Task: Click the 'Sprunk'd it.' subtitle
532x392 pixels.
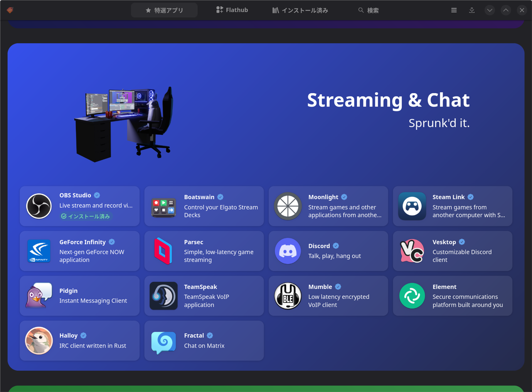Action: 439,123
